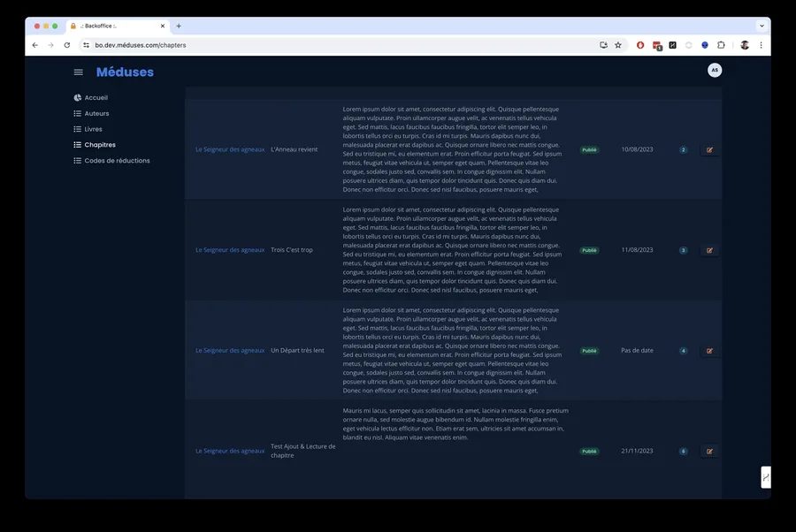Click the Publié badge dated 10/08/2023
The width and height of the screenshot is (796, 532).
click(589, 149)
